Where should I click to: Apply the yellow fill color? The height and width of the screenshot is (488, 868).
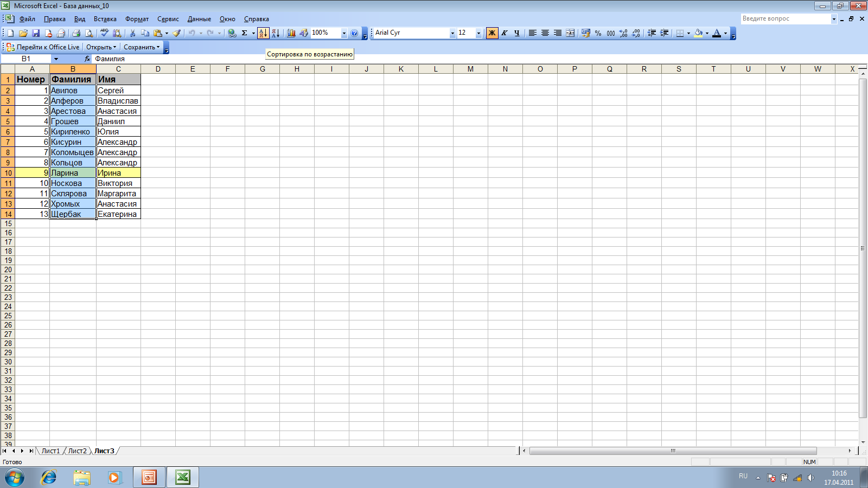[698, 33]
